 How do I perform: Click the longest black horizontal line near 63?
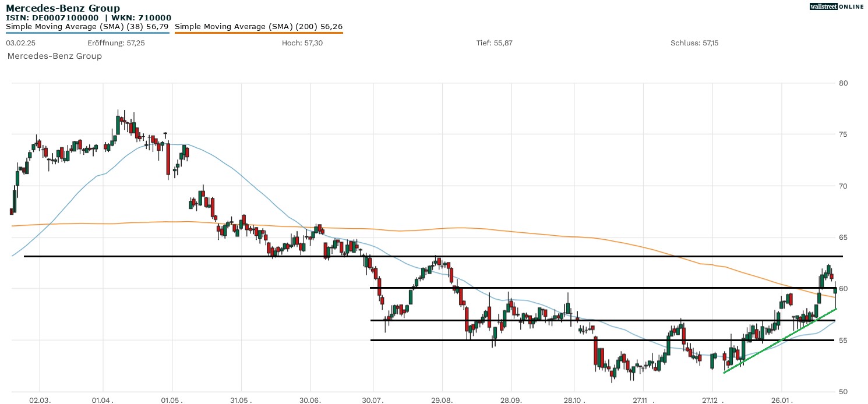[433, 256]
